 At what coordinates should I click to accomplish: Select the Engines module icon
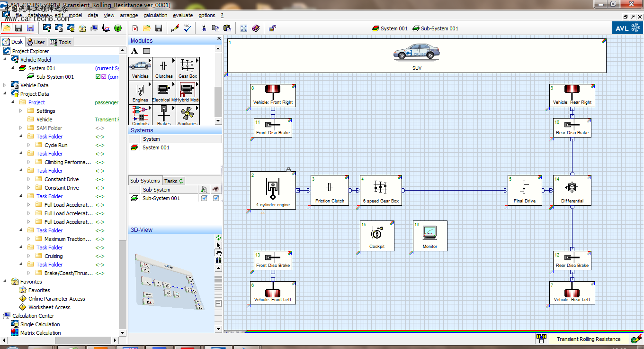pos(140,92)
